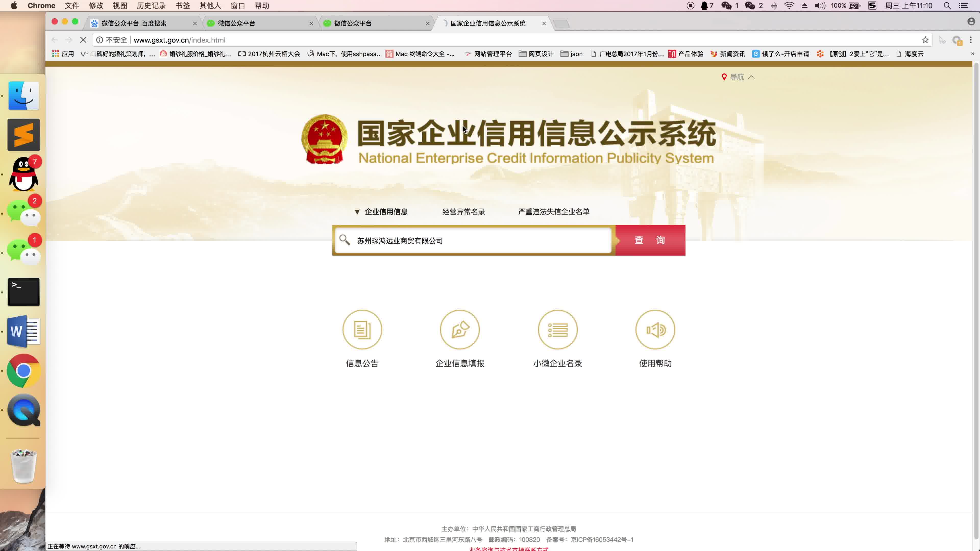Open QQ with 7 notifications in dock
The image size is (980, 551).
[x=23, y=174]
